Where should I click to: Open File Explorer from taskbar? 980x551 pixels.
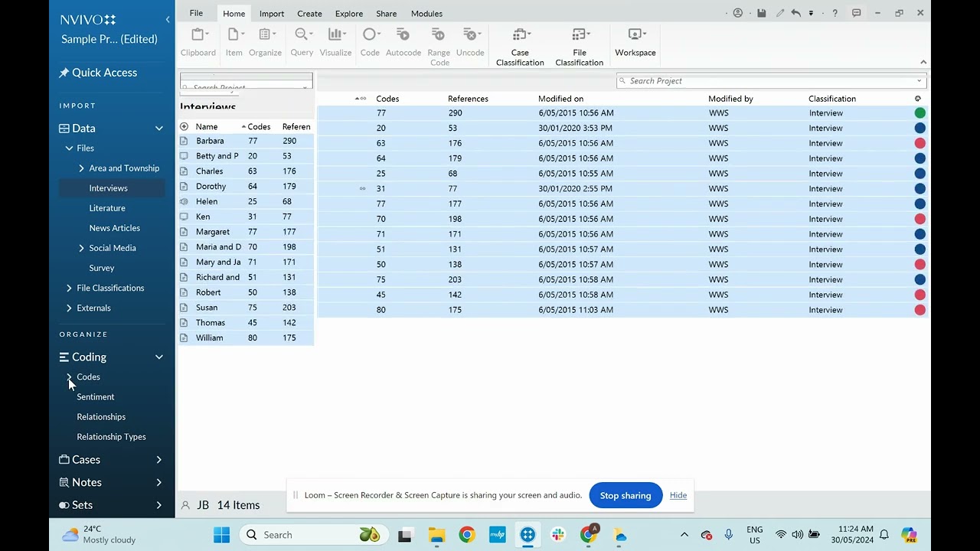click(x=436, y=535)
